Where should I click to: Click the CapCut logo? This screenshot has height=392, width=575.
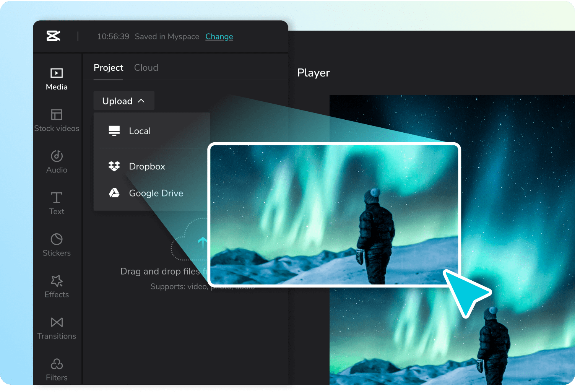click(x=54, y=36)
